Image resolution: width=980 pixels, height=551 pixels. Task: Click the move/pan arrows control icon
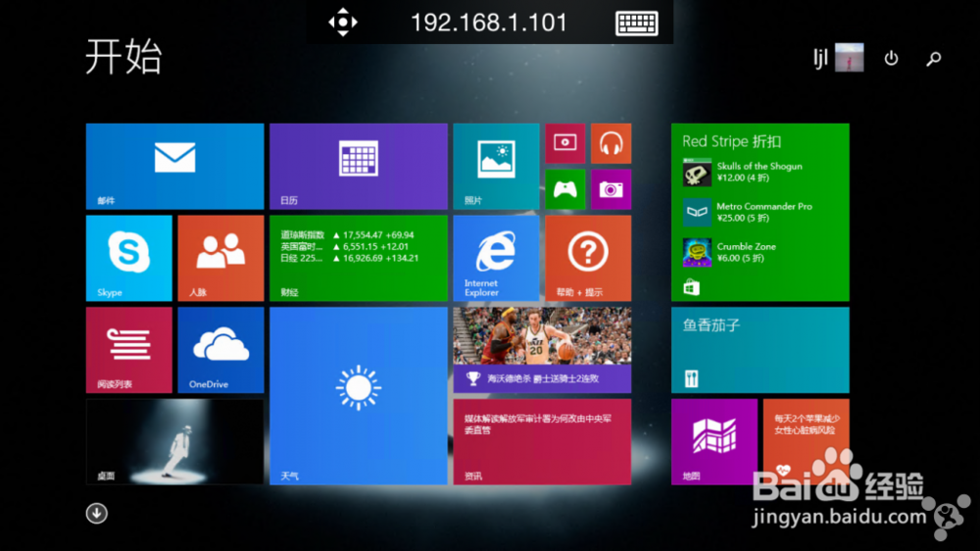point(343,22)
